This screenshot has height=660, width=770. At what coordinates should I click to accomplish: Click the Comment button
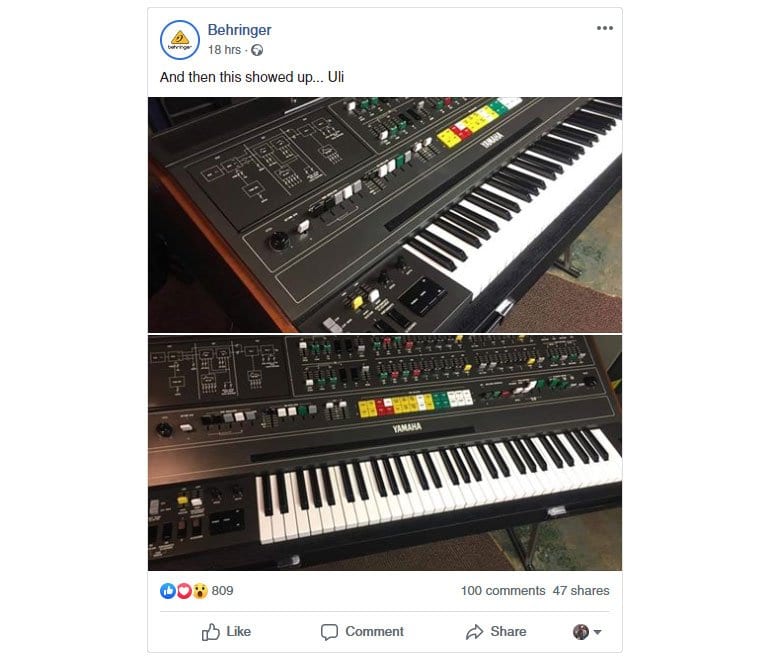362,632
